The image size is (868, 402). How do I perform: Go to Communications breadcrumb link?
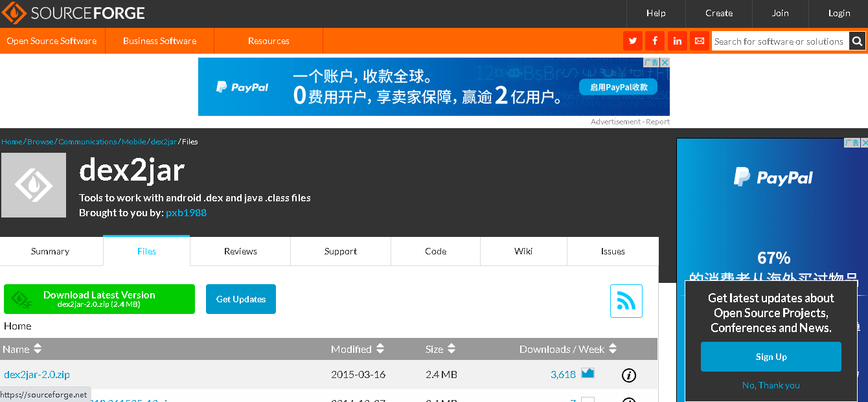87,141
